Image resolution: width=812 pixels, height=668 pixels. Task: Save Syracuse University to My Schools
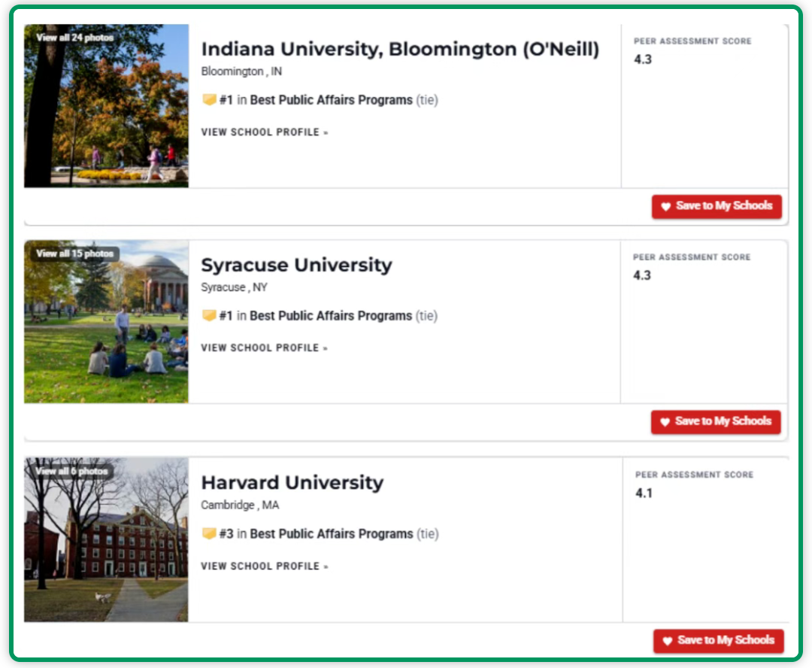pyautogui.click(x=716, y=422)
